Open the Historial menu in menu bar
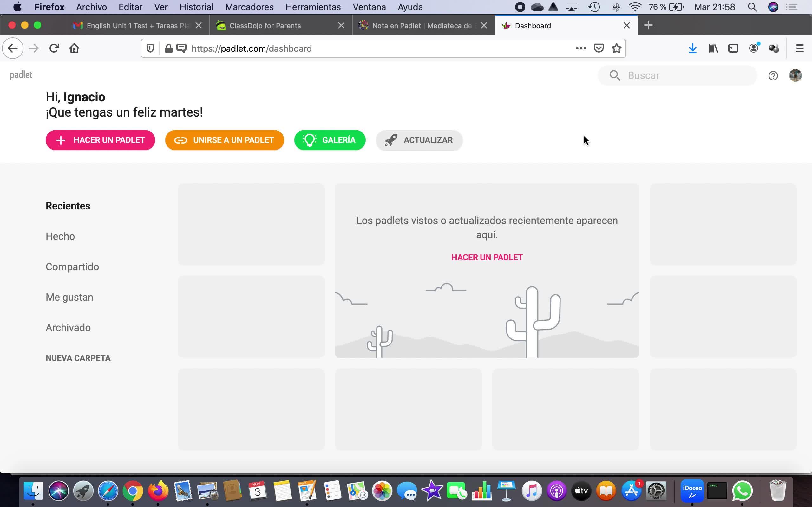Image resolution: width=812 pixels, height=507 pixels. [x=196, y=7]
